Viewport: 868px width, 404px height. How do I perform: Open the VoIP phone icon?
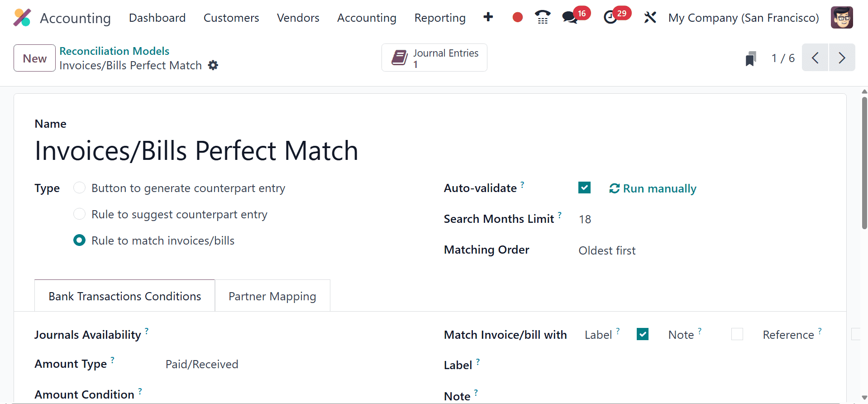tap(542, 17)
